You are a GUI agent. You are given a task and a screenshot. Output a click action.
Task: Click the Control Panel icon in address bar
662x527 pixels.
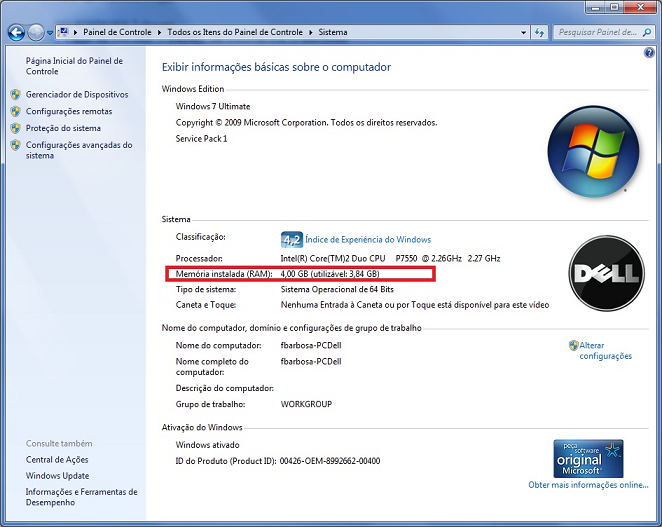[x=64, y=32]
